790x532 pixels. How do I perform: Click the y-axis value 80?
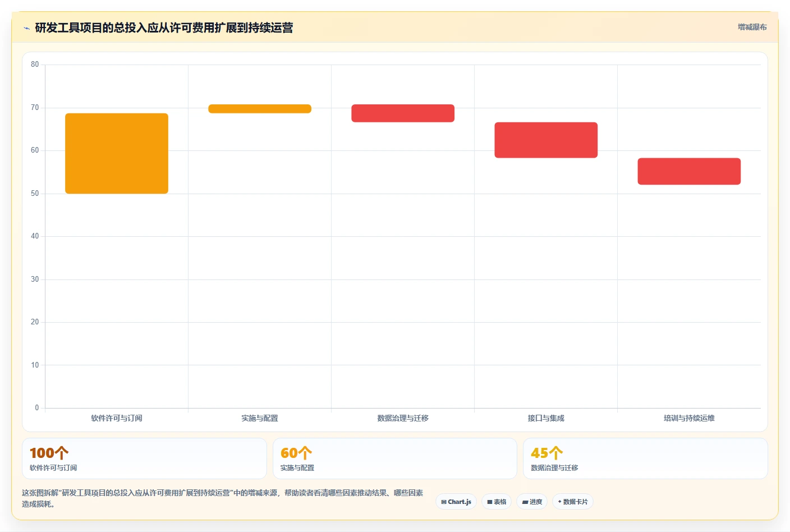click(35, 65)
